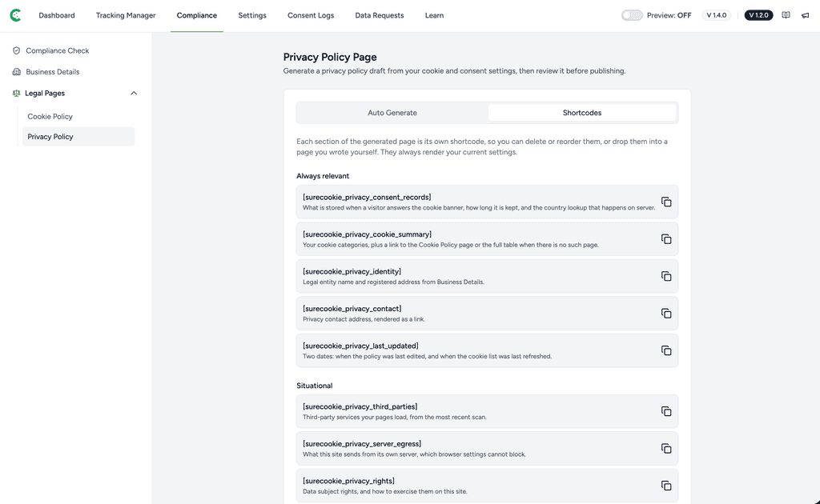This screenshot has height=504, width=820.
Task: Click [surecookie_privacy_consent_records] shortcode text
Action: (367, 197)
